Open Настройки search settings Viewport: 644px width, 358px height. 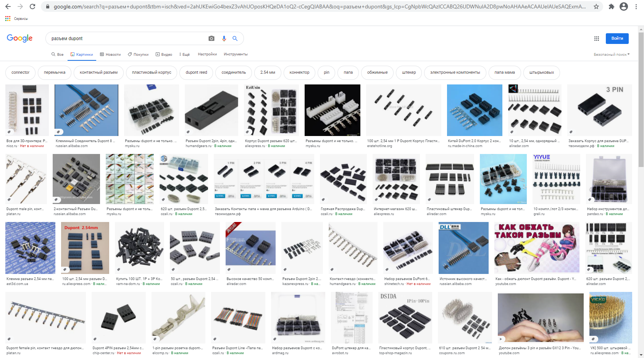(x=207, y=54)
